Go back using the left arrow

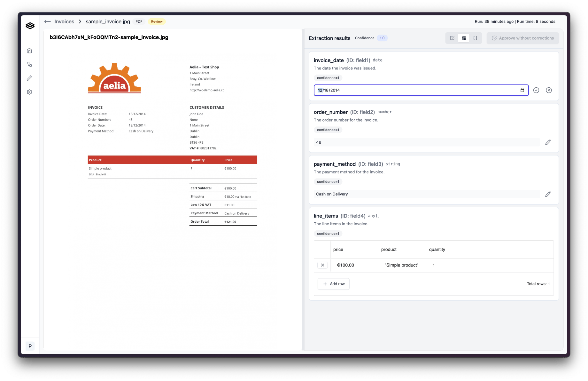coord(47,21)
